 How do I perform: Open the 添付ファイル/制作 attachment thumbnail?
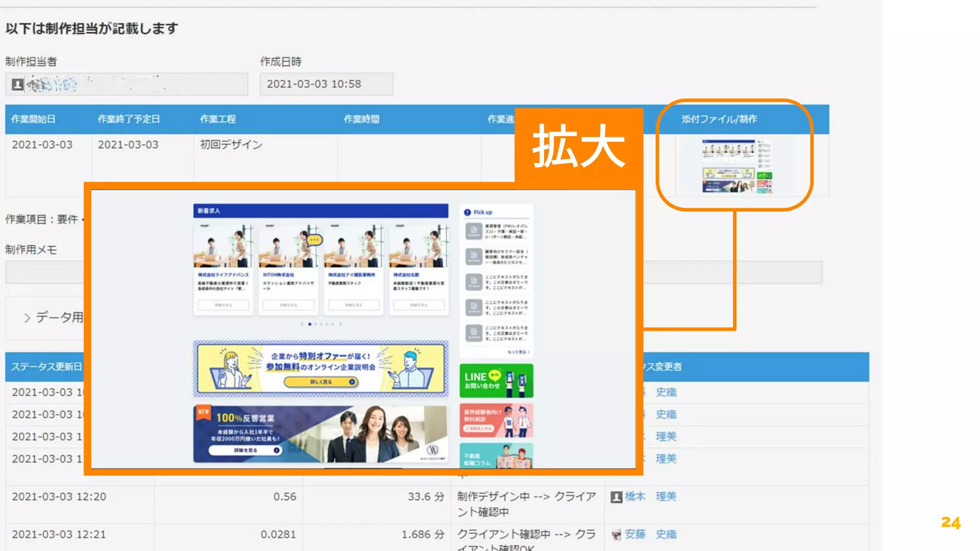coord(736,166)
